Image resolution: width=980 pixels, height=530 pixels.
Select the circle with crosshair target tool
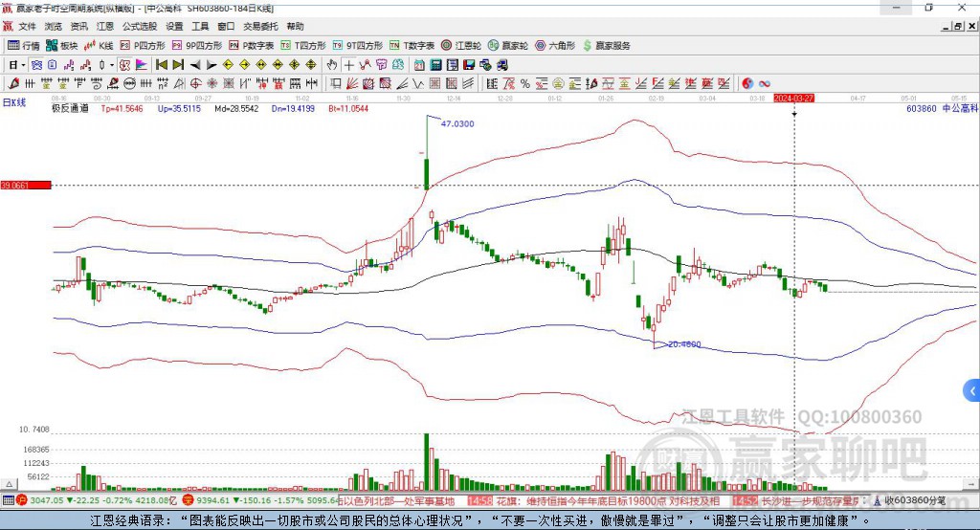coord(195,84)
